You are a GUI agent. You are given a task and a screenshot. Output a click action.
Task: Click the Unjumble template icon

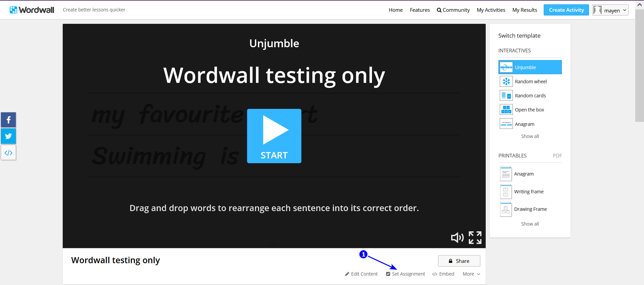coord(506,67)
